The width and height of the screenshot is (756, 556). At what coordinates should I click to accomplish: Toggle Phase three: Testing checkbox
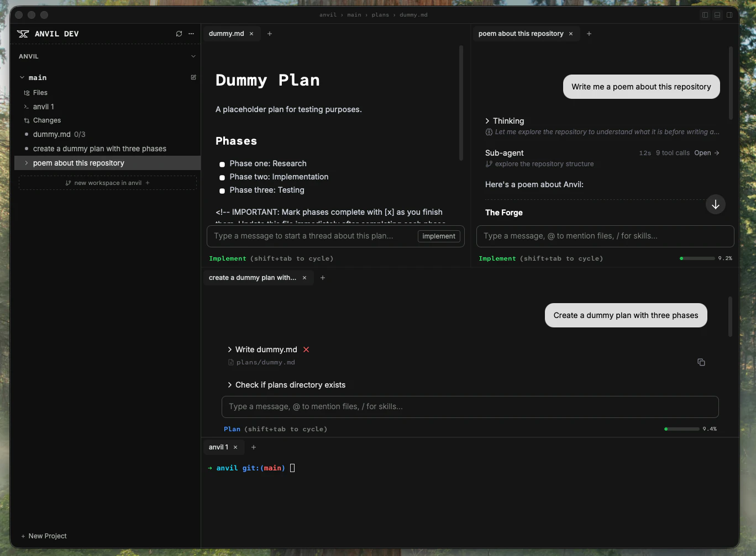222,190
